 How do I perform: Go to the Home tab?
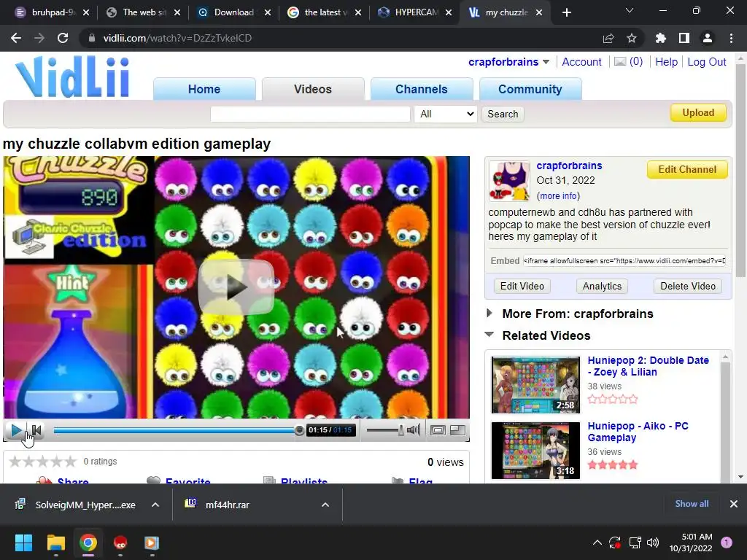pos(204,89)
